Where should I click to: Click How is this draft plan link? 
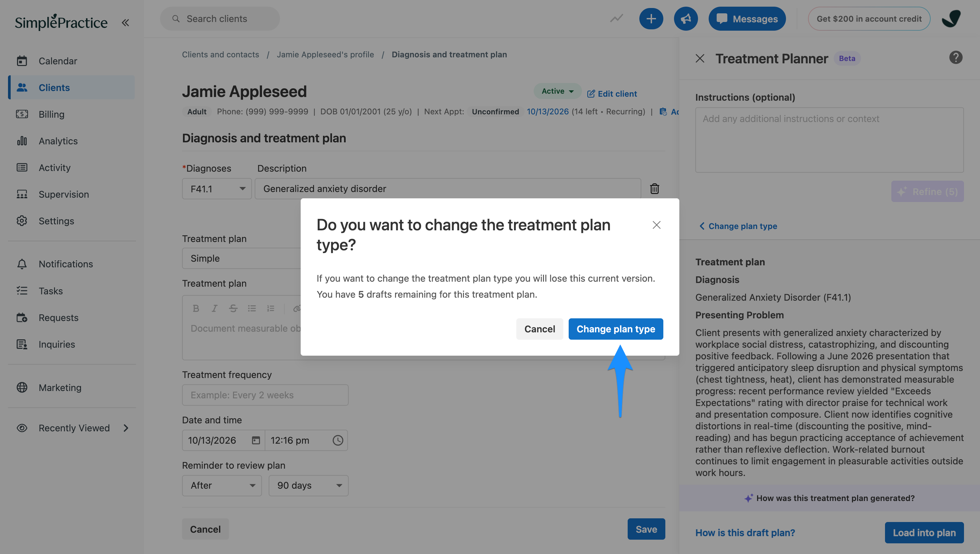(745, 533)
